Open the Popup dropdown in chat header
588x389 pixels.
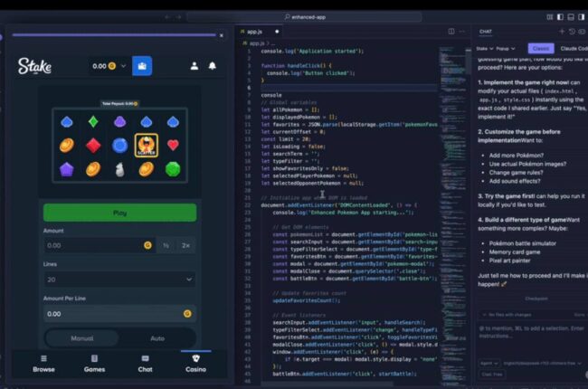coord(507,48)
